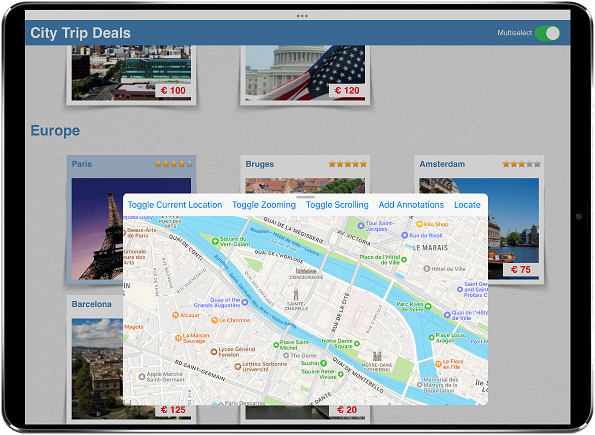Open the city skyline € 100 thumbnail
The height and width of the screenshot is (435, 595).
131,72
